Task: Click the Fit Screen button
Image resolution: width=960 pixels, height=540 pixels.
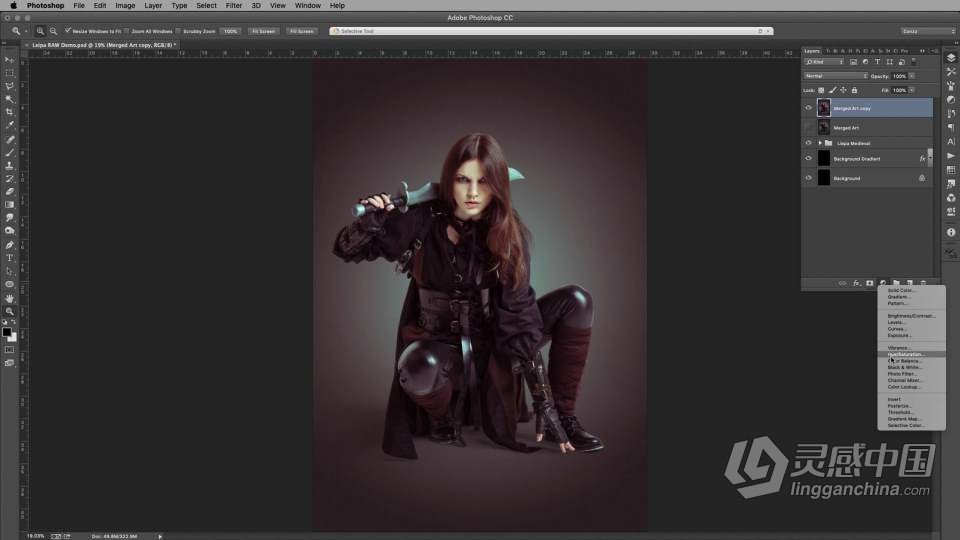Action: click(x=264, y=31)
